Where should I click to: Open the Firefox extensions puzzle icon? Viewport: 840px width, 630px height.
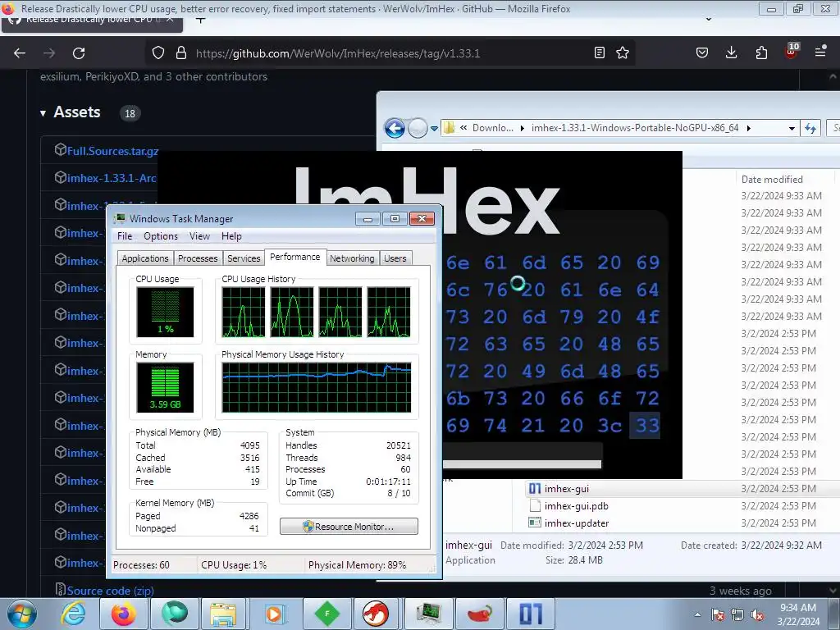tap(761, 52)
